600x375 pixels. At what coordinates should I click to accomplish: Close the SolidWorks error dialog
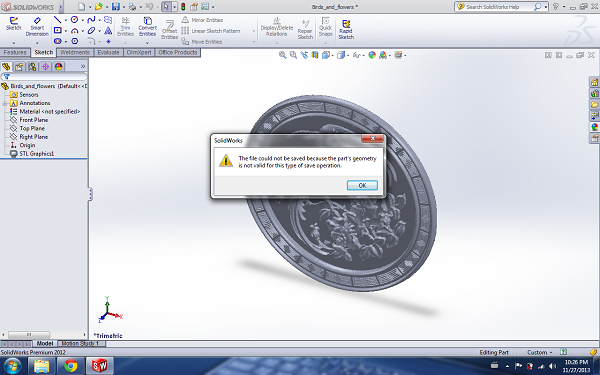pyautogui.click(x=372, y=139)
